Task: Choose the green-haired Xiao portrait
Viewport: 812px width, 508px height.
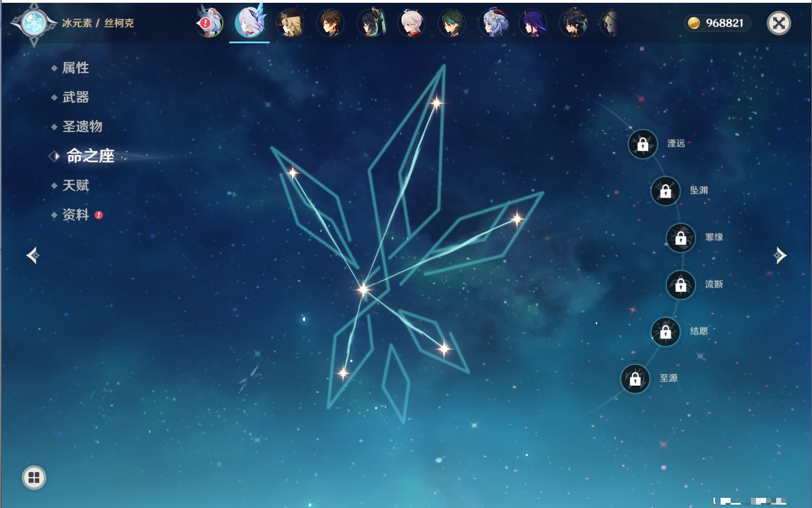Action: [452, 23]
